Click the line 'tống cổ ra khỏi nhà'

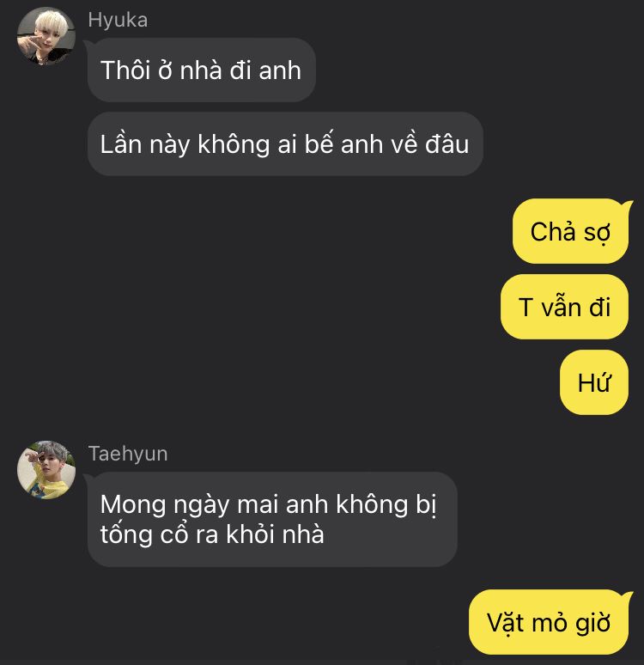tap(212, 534)
